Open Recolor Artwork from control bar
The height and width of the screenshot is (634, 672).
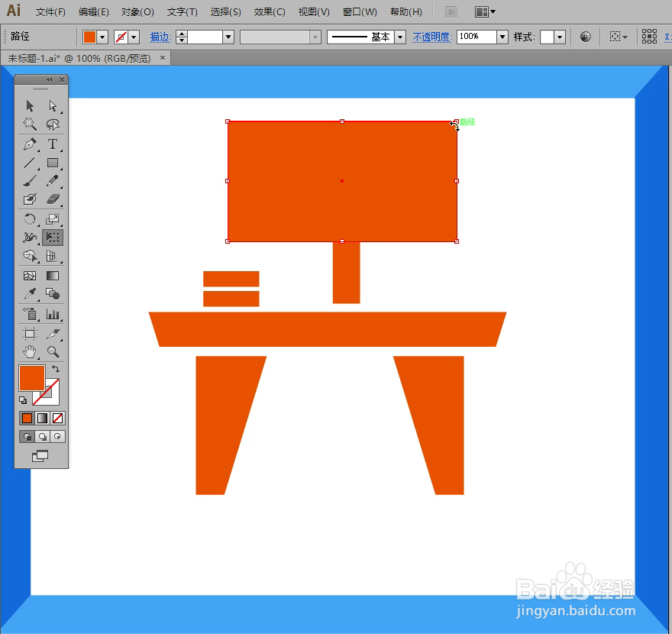click(x=586, y=37)
